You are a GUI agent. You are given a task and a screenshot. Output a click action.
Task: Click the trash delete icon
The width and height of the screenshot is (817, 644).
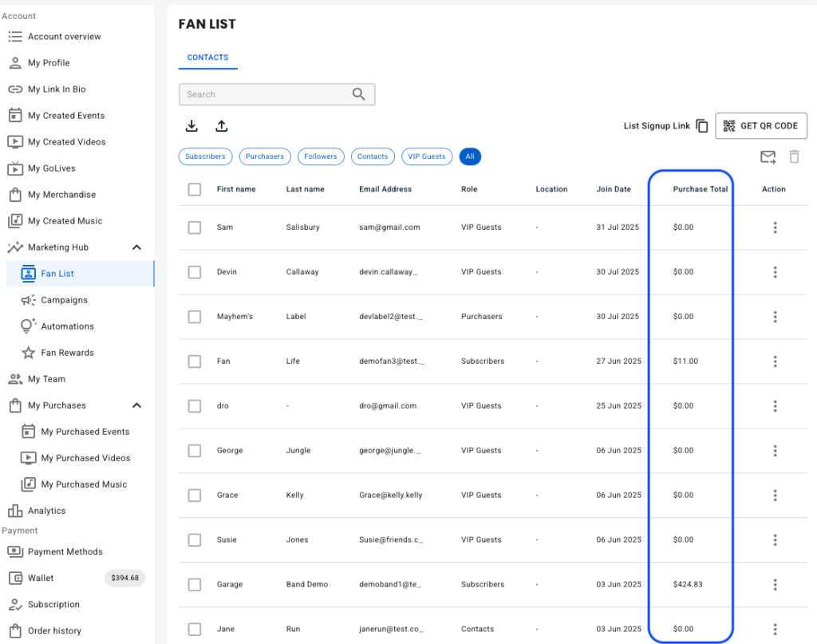(794, 157)
